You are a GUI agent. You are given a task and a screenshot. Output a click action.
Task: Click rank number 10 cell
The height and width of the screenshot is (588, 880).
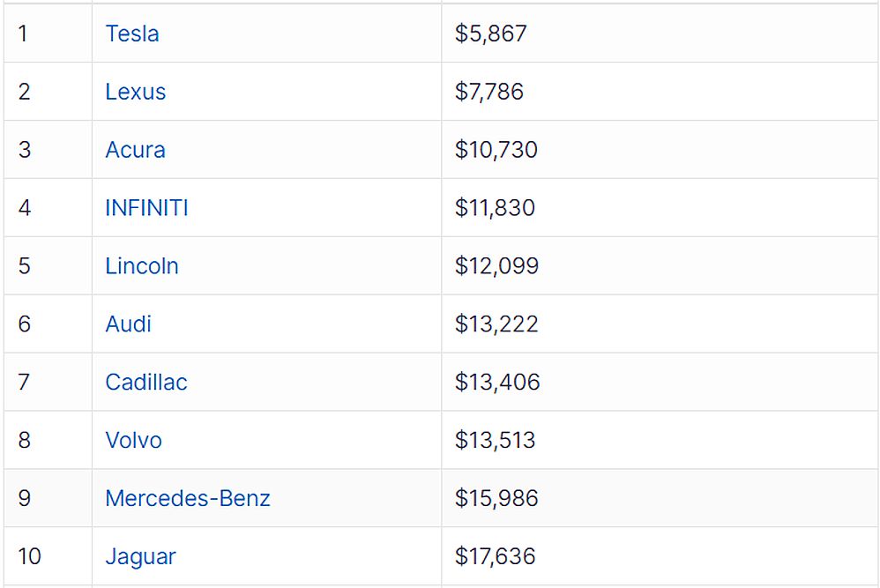[48, 556]
